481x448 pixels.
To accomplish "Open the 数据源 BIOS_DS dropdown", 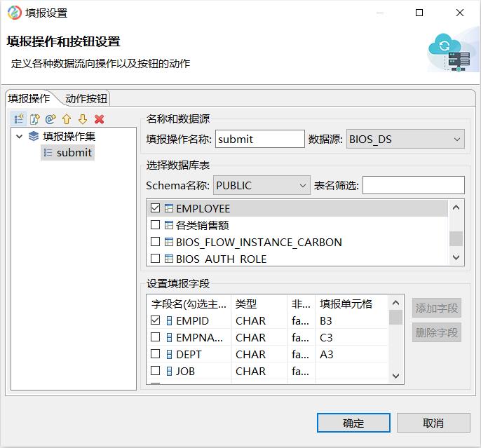I will [x=405, y=140].
